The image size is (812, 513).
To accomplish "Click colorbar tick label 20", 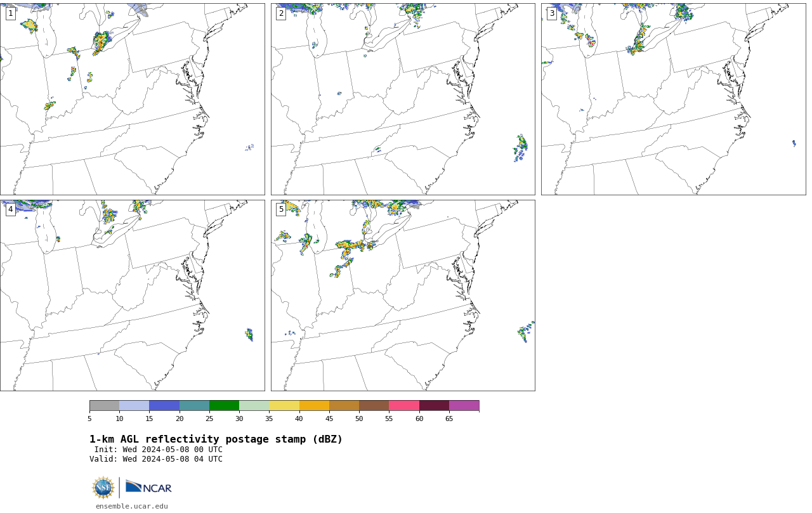I will (x=180, y=419).
